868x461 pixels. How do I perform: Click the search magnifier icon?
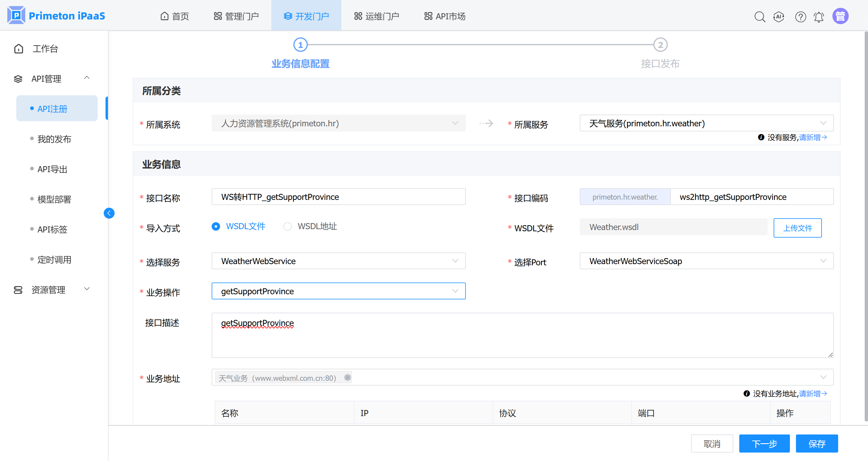759,17
